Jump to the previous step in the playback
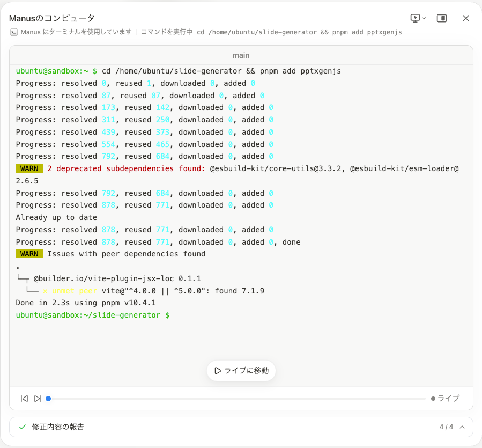 pyautogui.click(x=24, y=399)
